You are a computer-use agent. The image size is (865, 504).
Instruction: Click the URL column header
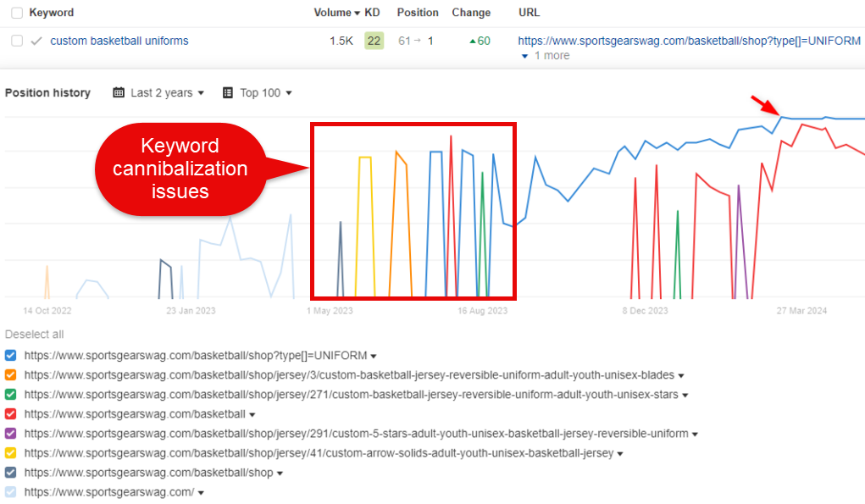click(x=529, y=13)
